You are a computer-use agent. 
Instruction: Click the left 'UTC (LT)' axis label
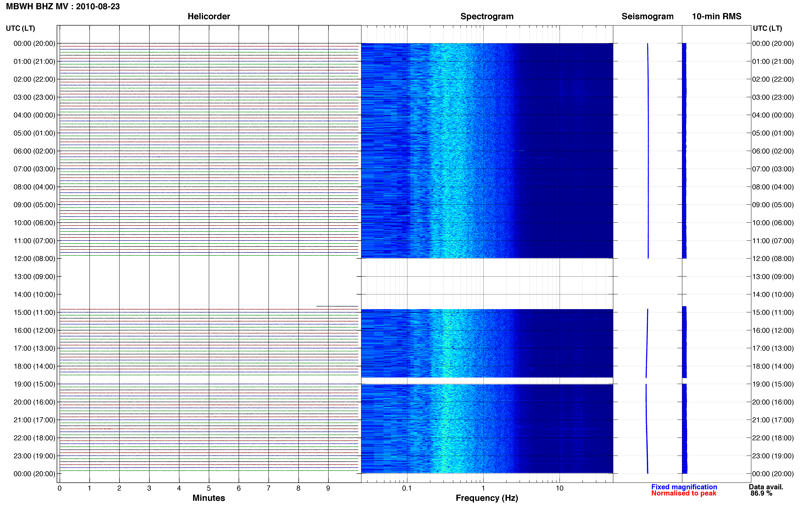pos(21,28)
